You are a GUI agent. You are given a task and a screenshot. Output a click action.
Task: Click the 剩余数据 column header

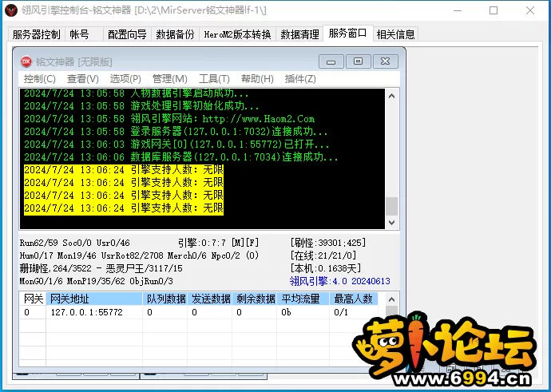255,299
